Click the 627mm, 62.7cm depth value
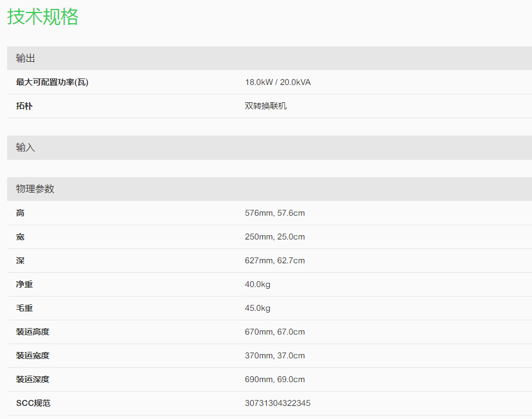Image resolution: width=532 pixels, height=419 pixels. (275, 260)
